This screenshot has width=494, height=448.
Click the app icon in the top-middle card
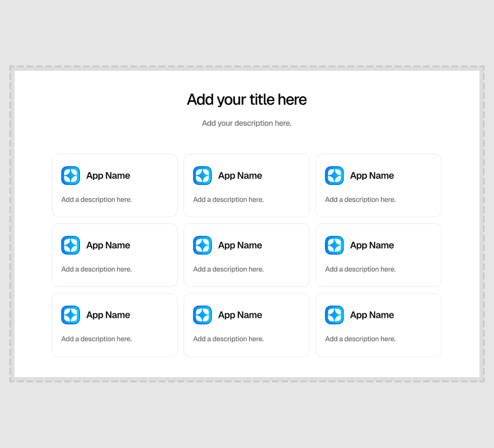tap(202, 176)
